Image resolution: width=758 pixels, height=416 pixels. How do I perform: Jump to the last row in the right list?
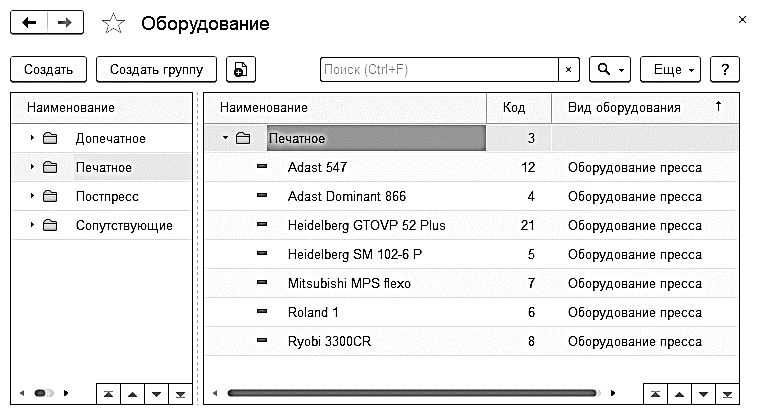coord(727,393)
